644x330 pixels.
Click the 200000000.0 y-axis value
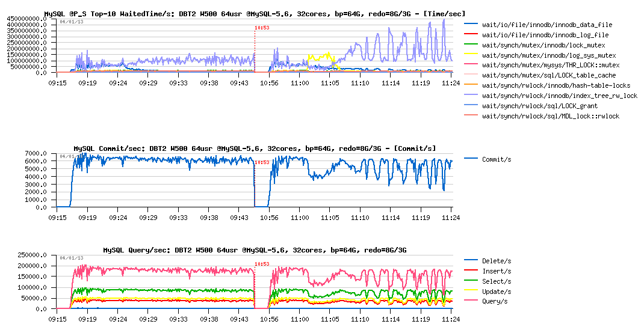[x=28, y=49]
